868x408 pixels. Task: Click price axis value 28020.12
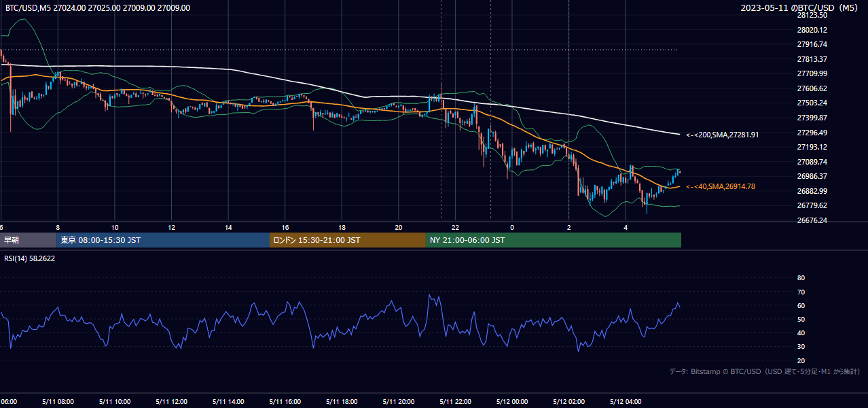click(x=812, y=30)
